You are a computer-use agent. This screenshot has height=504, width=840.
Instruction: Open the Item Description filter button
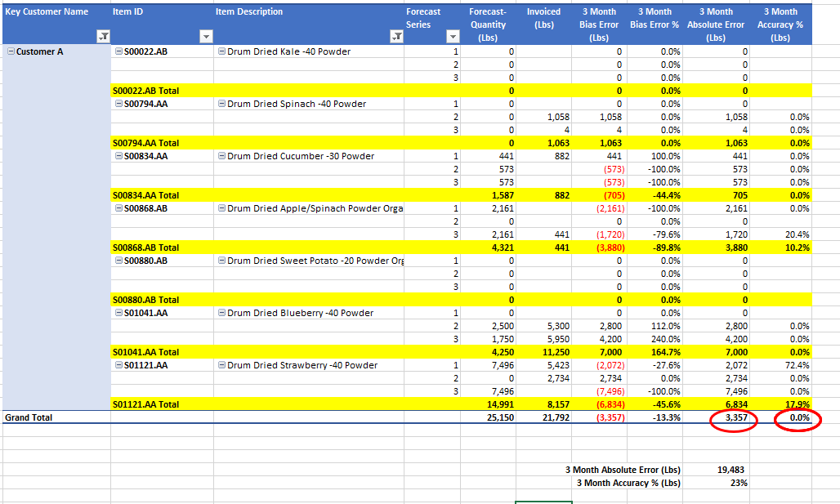coord(396,37)
